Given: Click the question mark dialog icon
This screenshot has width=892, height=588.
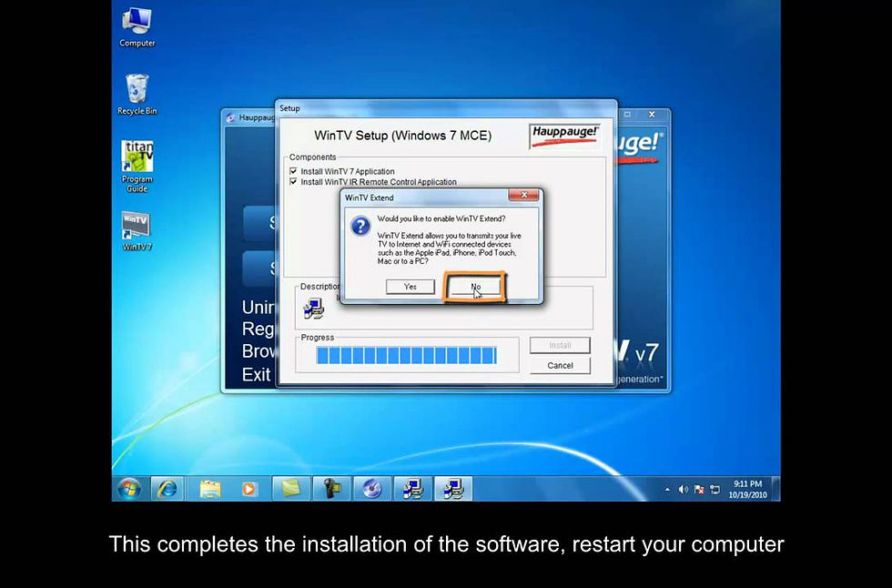Looking at the screenshot, I should click(x=360, y=227).
